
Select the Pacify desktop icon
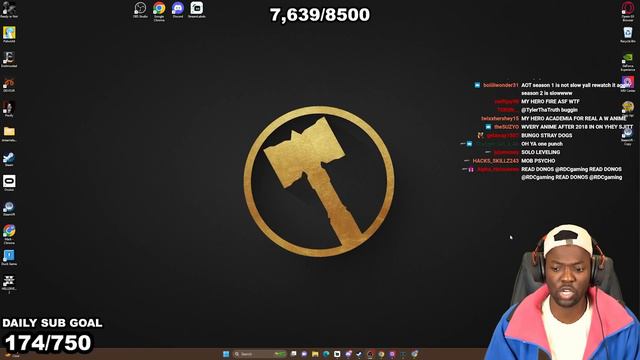tap(9, 109)
